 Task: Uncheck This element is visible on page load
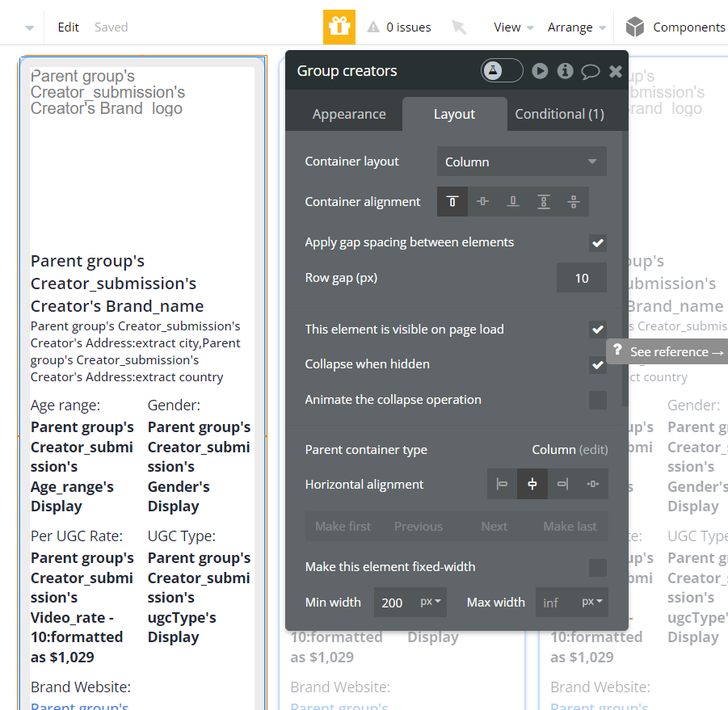tap(598, 330)
